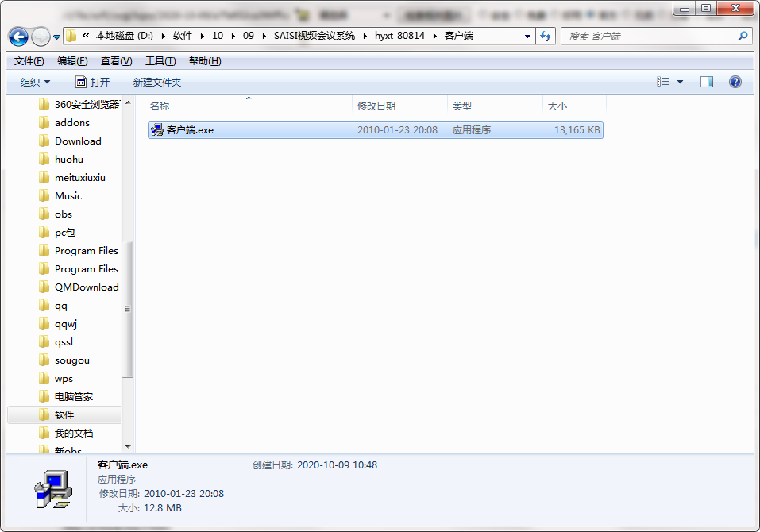Click the sougou folder icon

pos(44,360)
